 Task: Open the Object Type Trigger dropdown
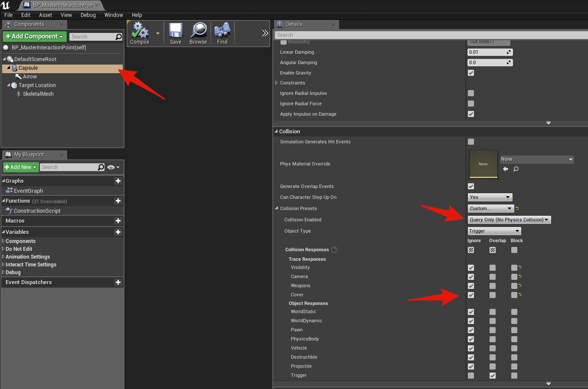tap(494, 231)
